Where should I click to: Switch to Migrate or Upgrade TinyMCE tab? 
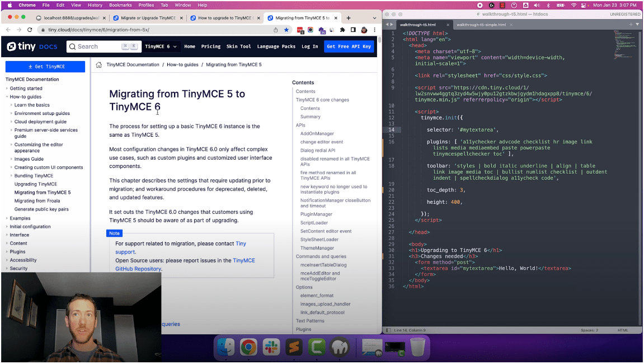coord(148,18)
